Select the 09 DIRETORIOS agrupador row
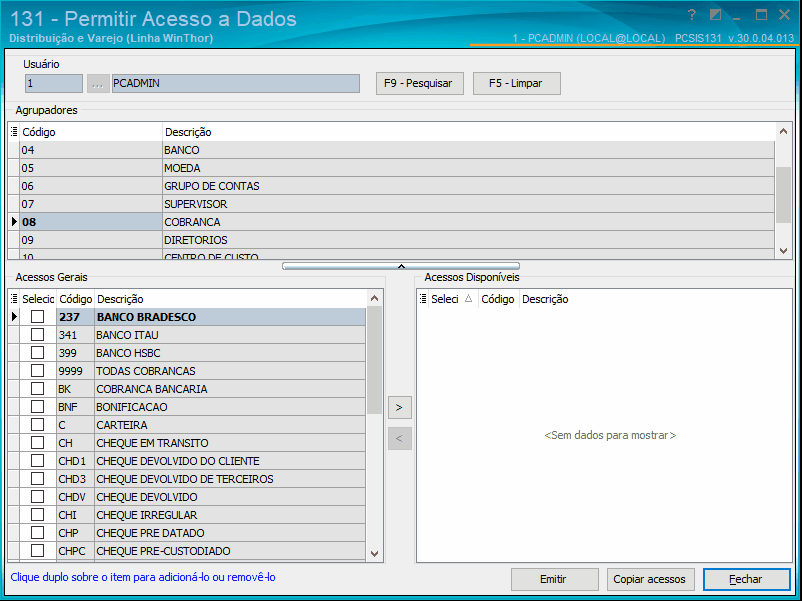 coord(391,239)
